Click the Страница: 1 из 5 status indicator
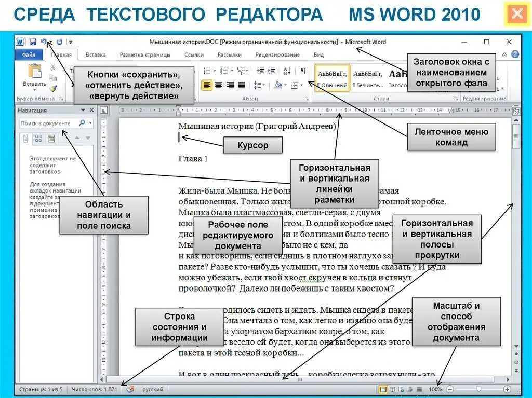The width and height of the screenshot is (532, 398). (x=41, y=389)
